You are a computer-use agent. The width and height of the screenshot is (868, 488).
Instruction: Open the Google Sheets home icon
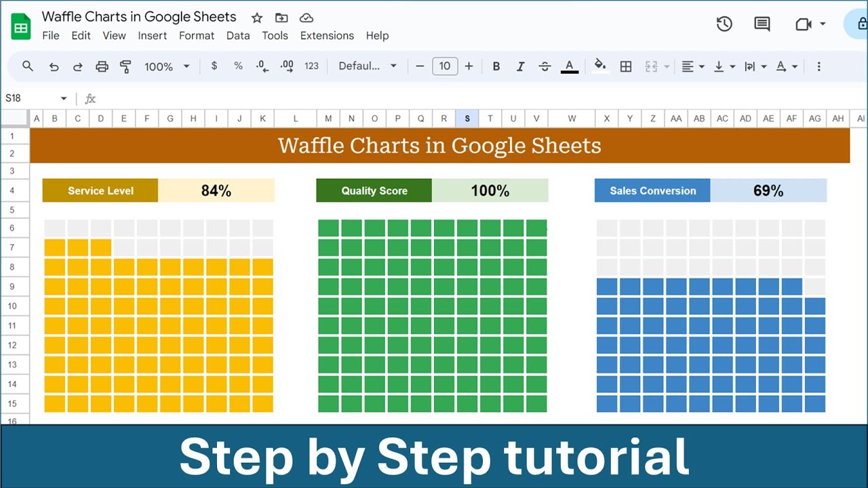point(21,26)
